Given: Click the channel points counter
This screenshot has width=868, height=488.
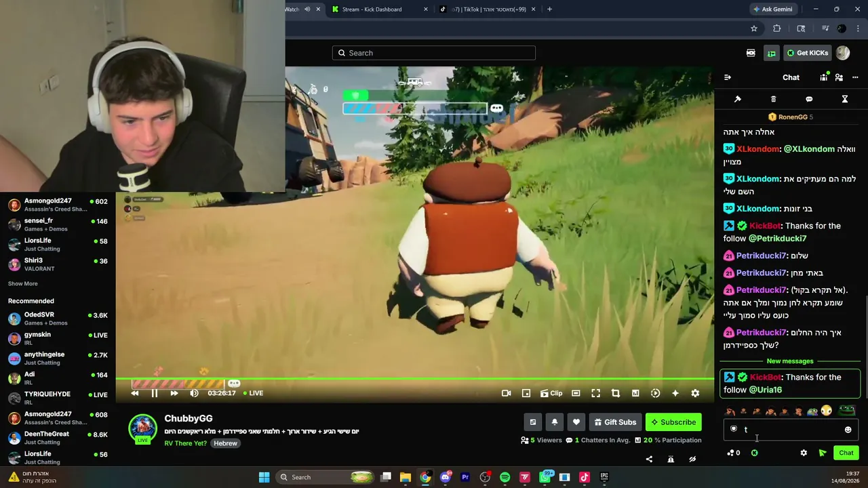Looking at the screenshot, I should (x=734, y=453).
